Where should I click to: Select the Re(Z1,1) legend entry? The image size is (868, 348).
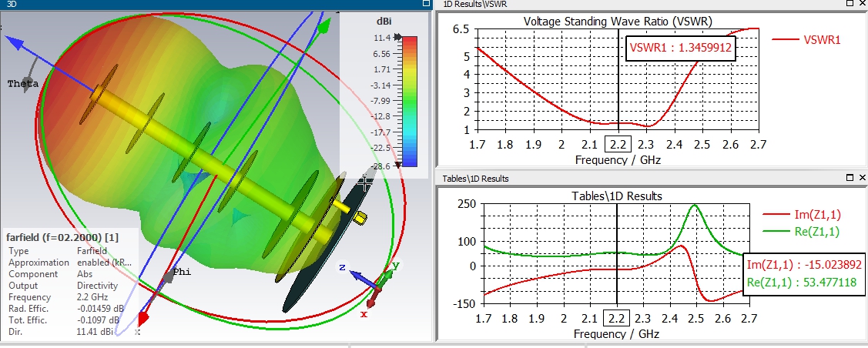point(801,232)
